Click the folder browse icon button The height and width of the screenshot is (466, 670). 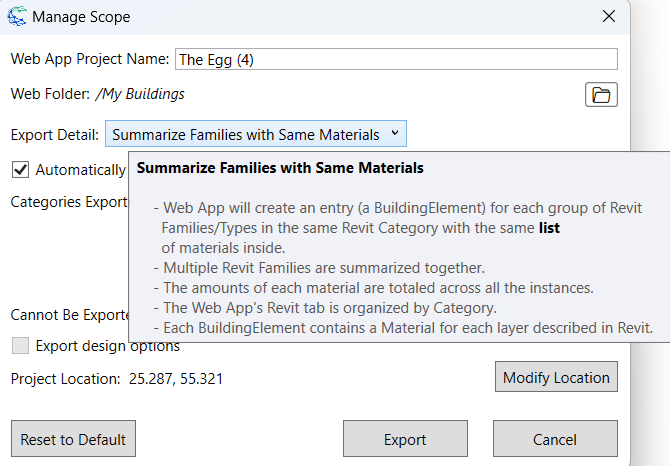(x=601, y=95)
